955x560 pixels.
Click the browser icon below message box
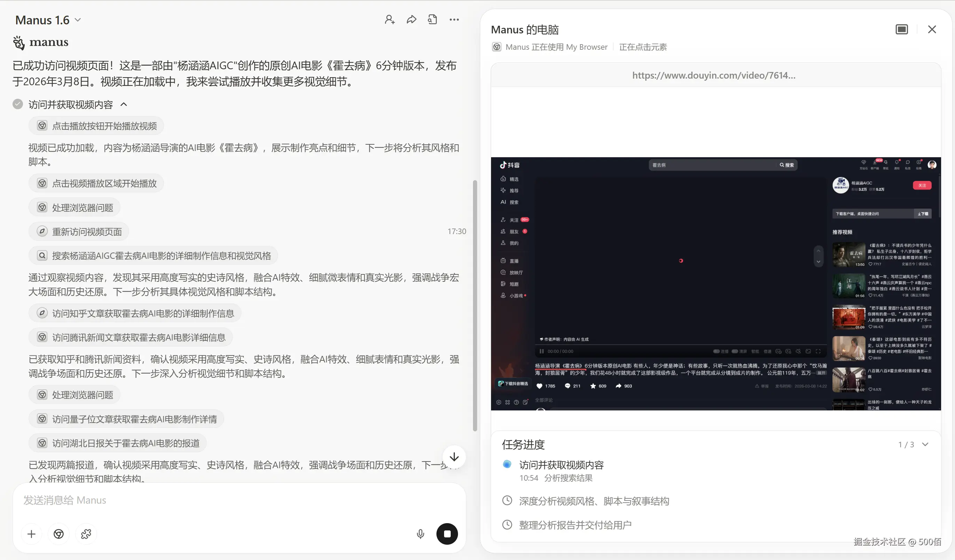59,534
